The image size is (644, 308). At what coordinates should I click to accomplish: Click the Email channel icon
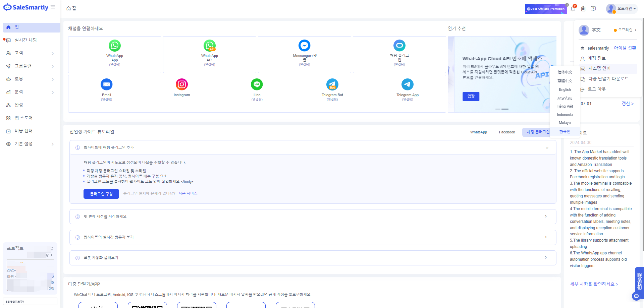click(106, 84)
